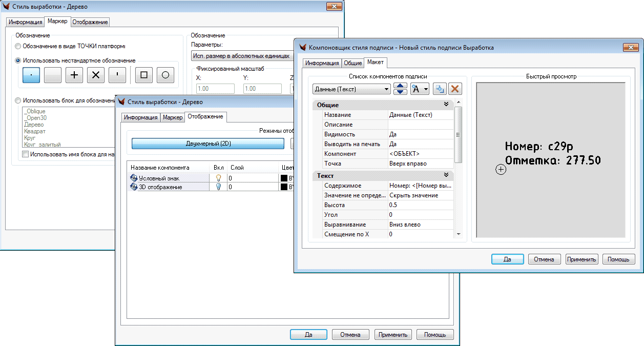Image resolution: width=644 pixels, height=346 pixels.
Task: Select the plus-sign marker symbol button
Action: (x=74, y=75)
